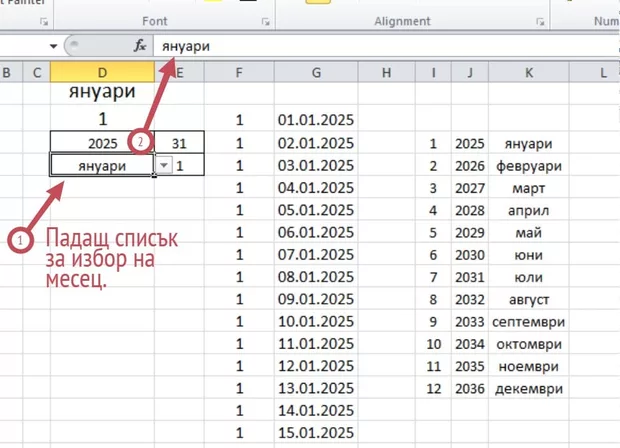Click the Insert Function fx icon

[x=140, y=46]
